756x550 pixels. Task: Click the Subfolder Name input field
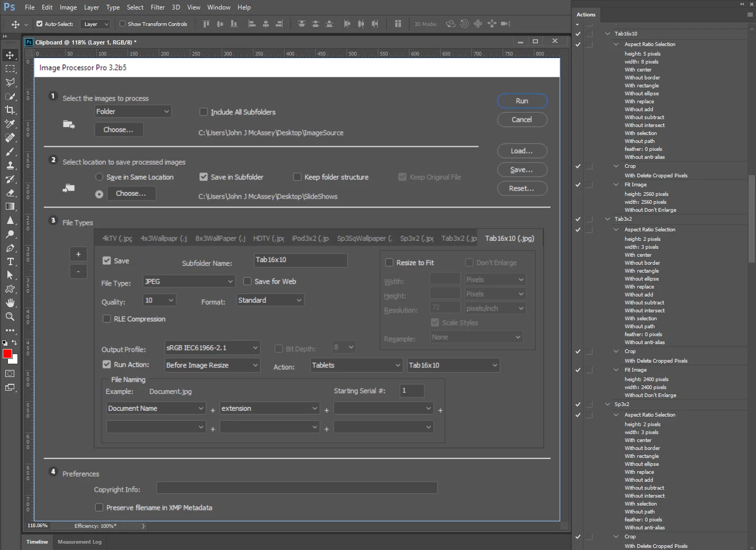(x=300, y=260)
